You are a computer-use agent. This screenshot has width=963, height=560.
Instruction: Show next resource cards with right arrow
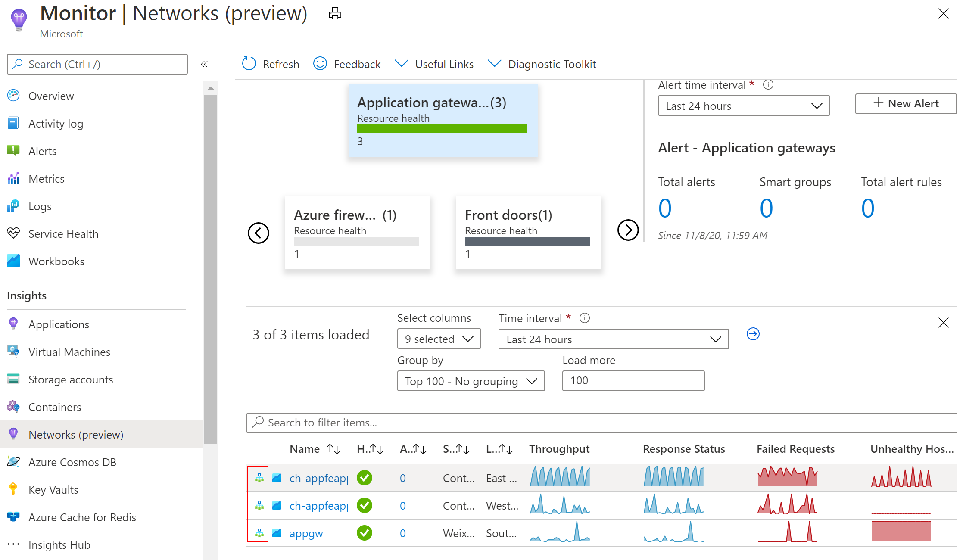628,230
